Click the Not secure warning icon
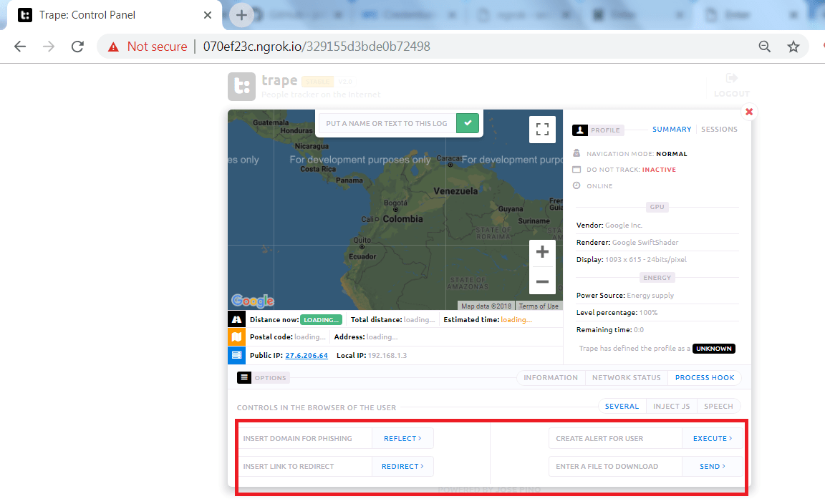 (x=113, y=47)
